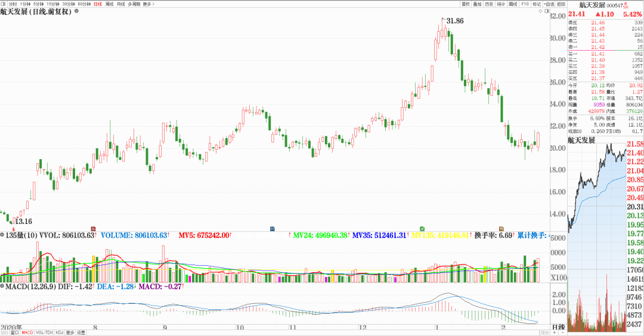Open 设置 indicator settings

tap(81, 332)
